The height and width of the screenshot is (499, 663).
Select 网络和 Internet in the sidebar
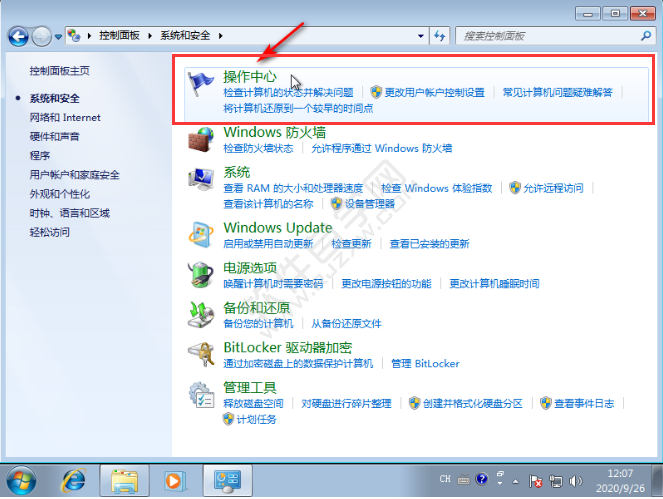tap(65, 118)
